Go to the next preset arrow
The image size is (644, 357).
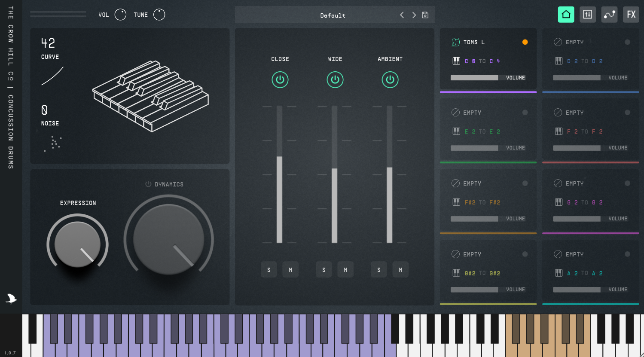pyautogui.click(x=414, y=15)
